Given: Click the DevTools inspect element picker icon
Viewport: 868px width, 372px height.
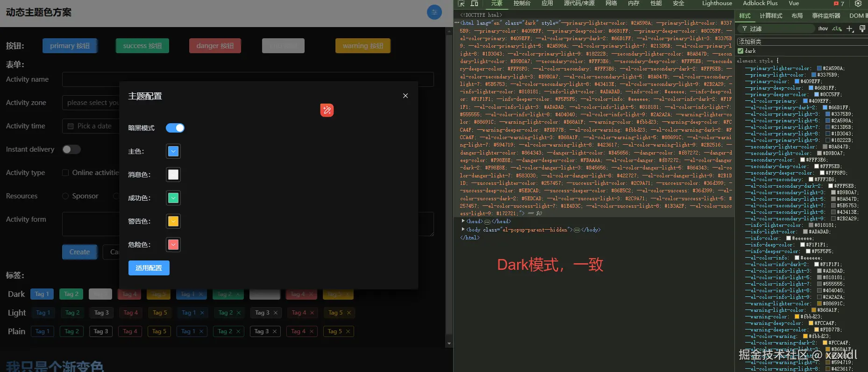Looking at the screenshot, I should pos(461,3).
